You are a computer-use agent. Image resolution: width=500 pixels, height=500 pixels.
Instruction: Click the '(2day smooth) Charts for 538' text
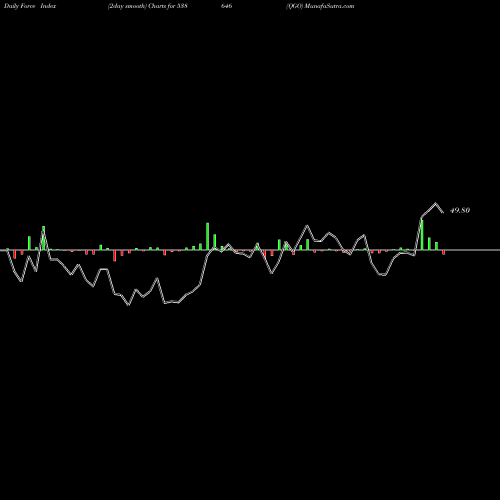pos(147,6)
